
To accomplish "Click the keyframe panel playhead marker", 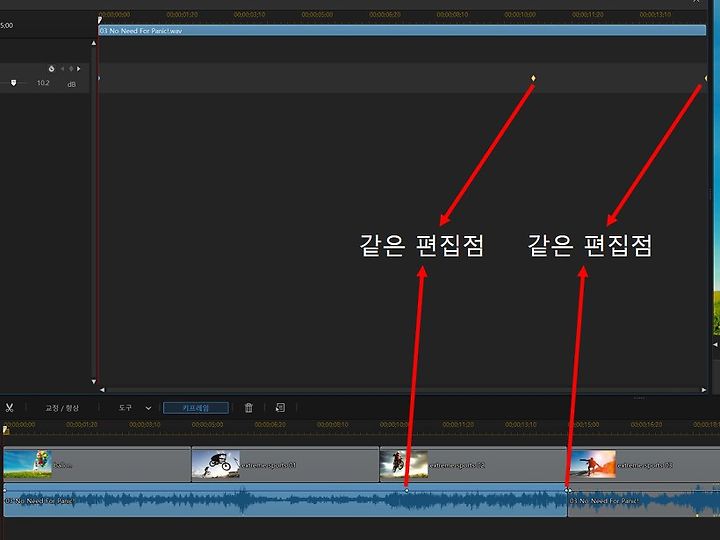I will (100, 20).
